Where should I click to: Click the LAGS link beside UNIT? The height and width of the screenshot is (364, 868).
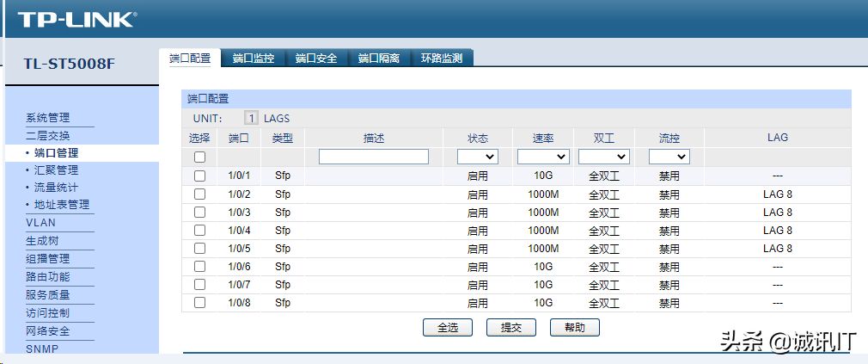[277, 118]
